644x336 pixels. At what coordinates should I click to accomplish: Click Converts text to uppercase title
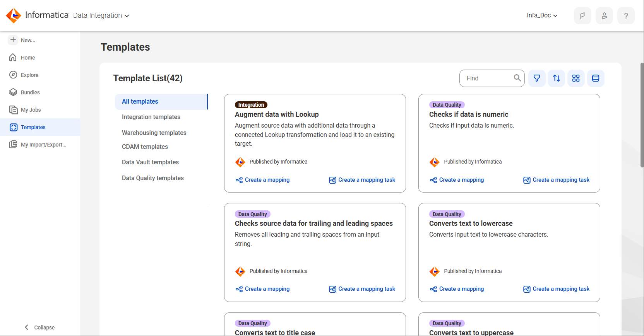click(x=471, y=333)
